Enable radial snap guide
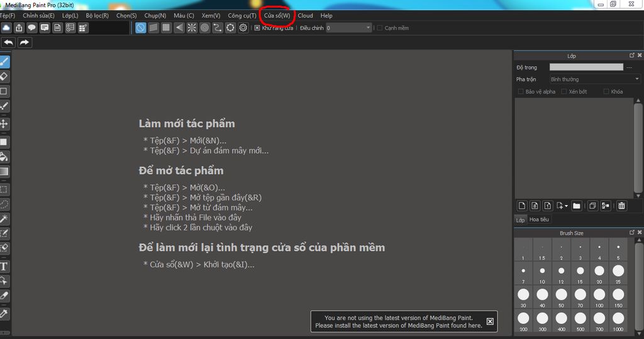Image resolution: width=644 pixels, height=339 pixels. coord(192,28)
